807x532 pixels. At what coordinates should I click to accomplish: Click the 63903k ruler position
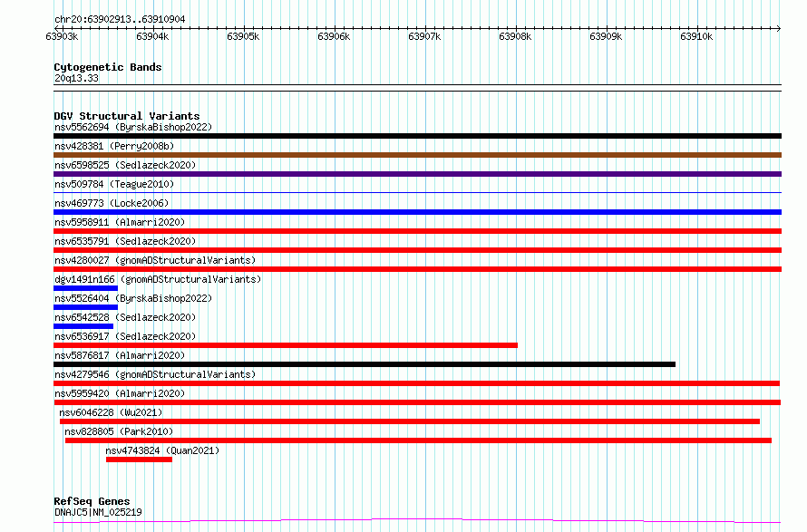tap(62, 36)
